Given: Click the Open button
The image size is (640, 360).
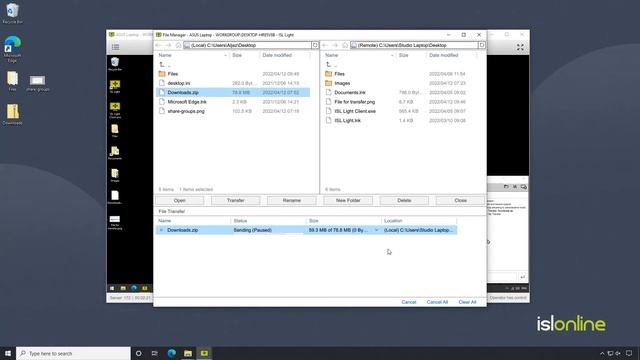Looking at the screenshot, I should [x=180, y=200].
